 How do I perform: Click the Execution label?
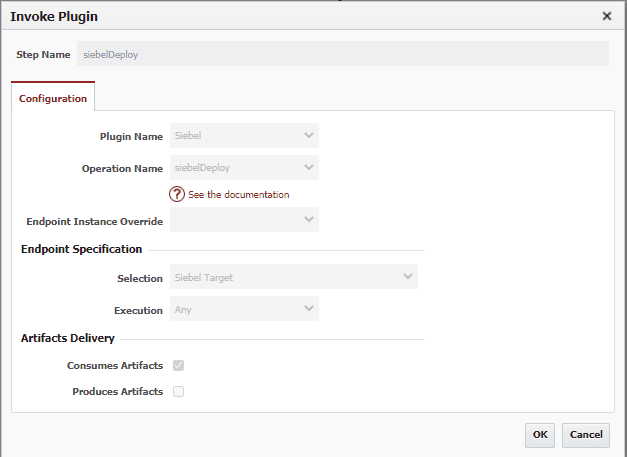pyautogui.click(x=138, y=311)
